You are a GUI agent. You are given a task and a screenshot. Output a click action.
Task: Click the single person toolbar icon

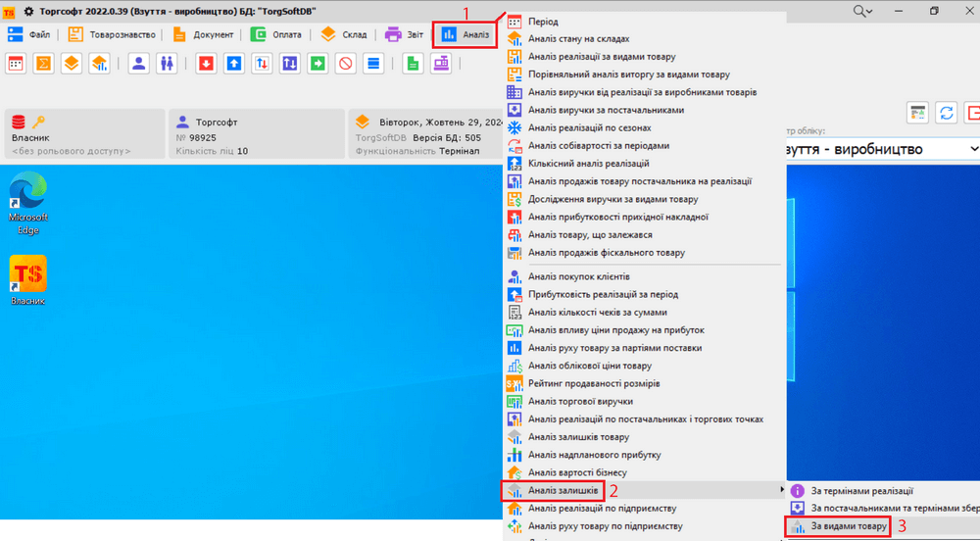(139, 64)
